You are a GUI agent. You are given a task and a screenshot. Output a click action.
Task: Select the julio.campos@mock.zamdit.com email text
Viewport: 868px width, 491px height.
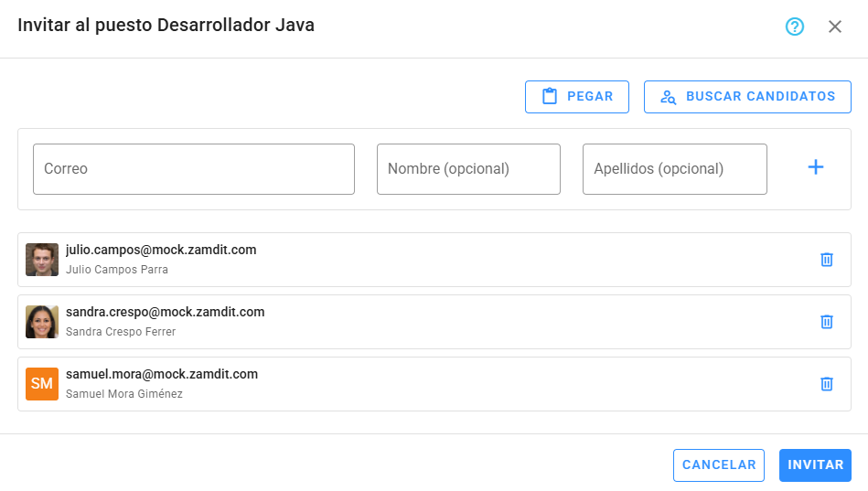point(161,250)
